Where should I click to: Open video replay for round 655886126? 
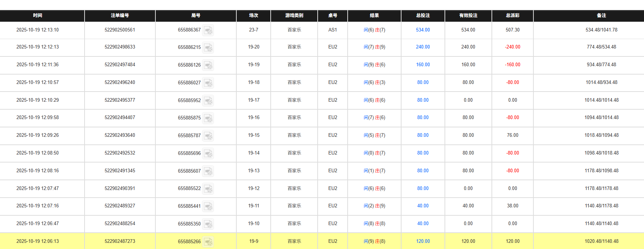pyautogui.click(x=208, y=65)
